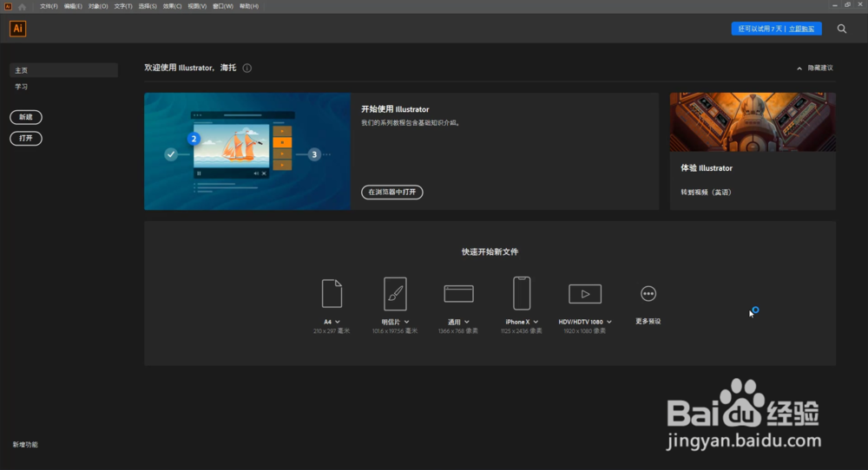Open 新增功能 link at bottom left

(25, 445)
